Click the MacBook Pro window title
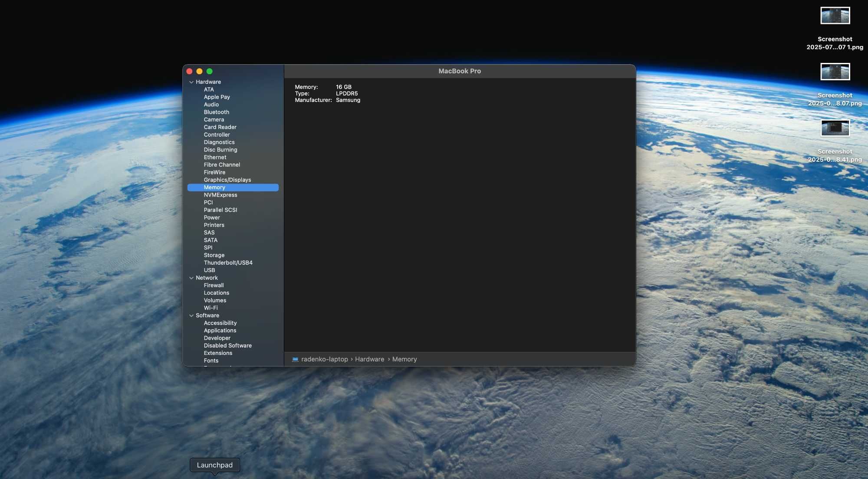 [x=460, y=71]
